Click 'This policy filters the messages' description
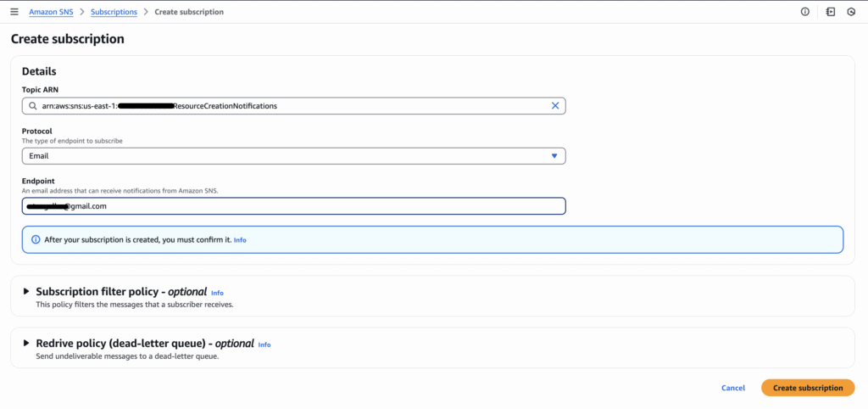This screenshot has width=868, height=409. tap(135, 305)
